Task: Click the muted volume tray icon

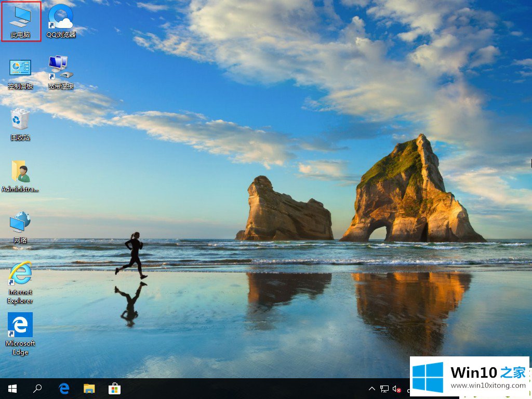Action: pyautogui.click(x=397, y=389)
